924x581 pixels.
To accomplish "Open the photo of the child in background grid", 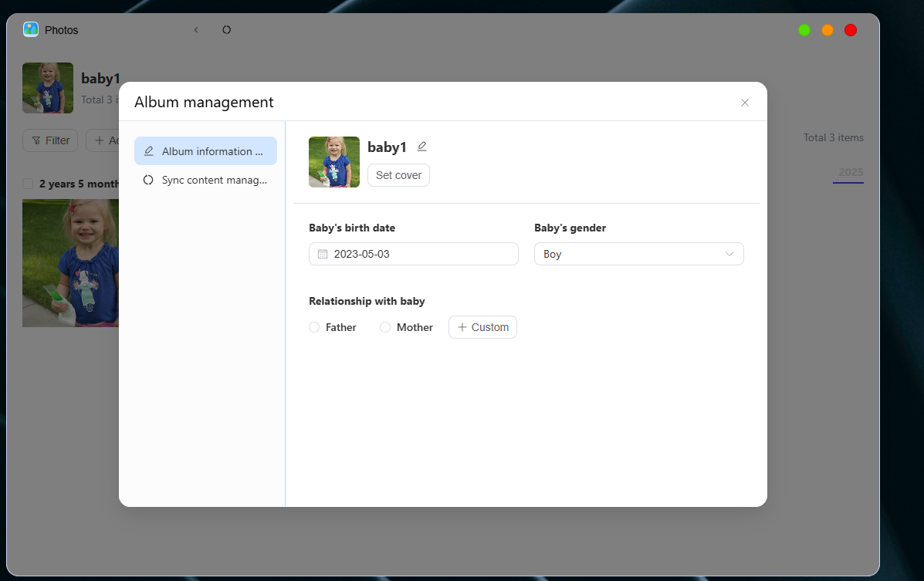I will tap(71, 263).
